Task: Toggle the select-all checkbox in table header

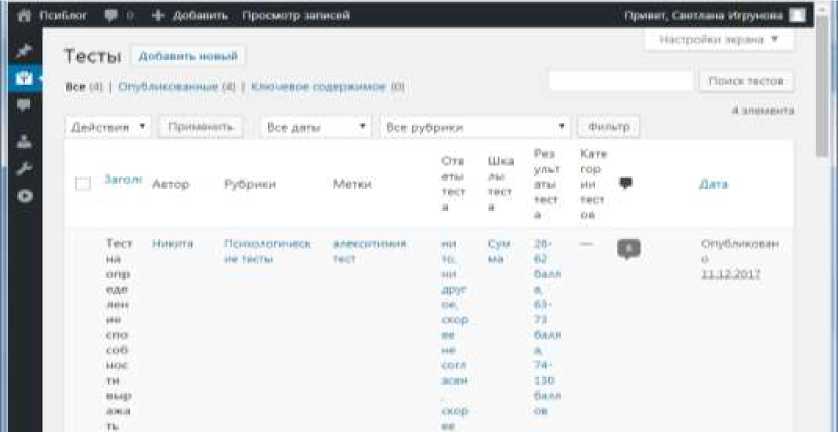Action: (83, 184)
